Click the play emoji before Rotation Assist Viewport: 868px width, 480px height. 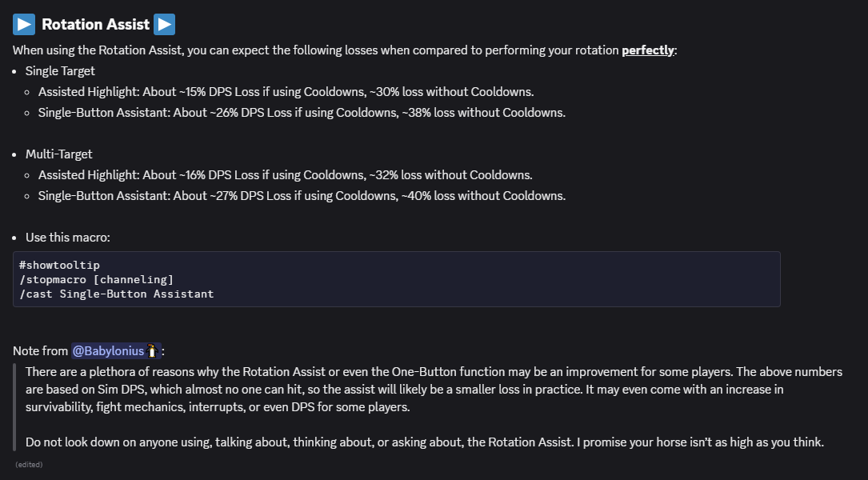click(x=24, y=24)
